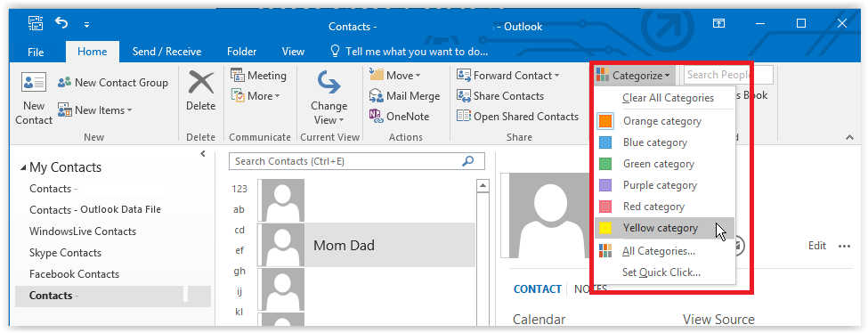868x333 pixels.
Task: Open the Forward Contact dropdown
Action: pos(508,76)
